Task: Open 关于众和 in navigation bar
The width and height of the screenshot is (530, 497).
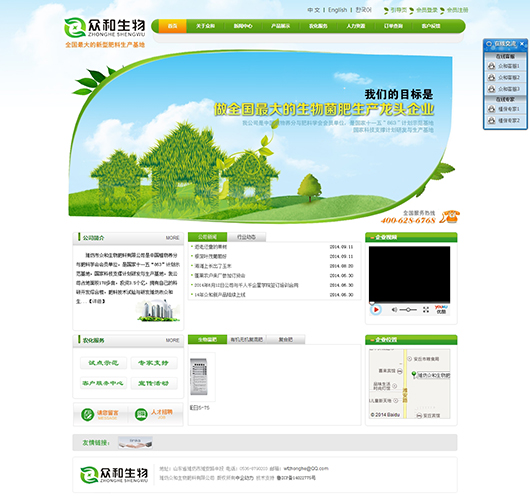Action: (x=206, y=26)
